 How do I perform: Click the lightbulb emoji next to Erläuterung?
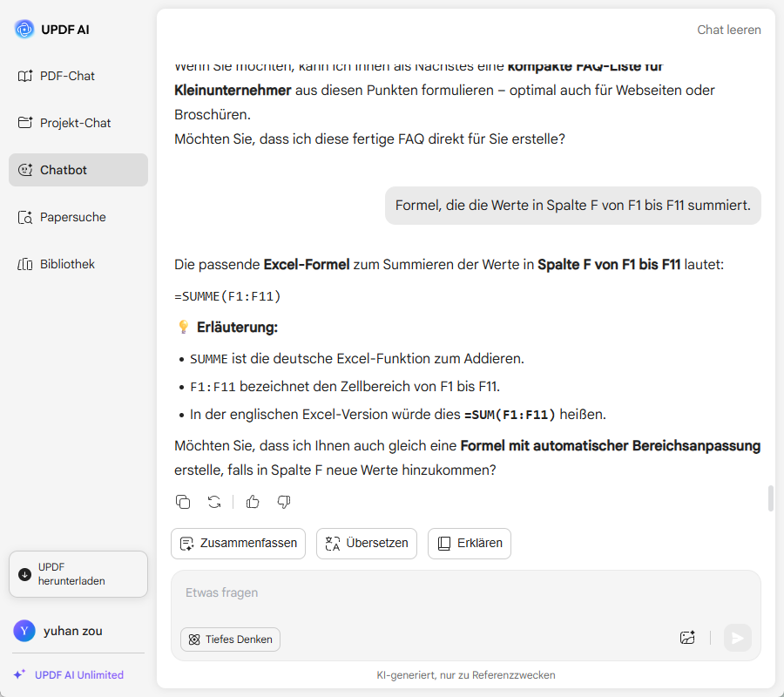click(184, 327)
